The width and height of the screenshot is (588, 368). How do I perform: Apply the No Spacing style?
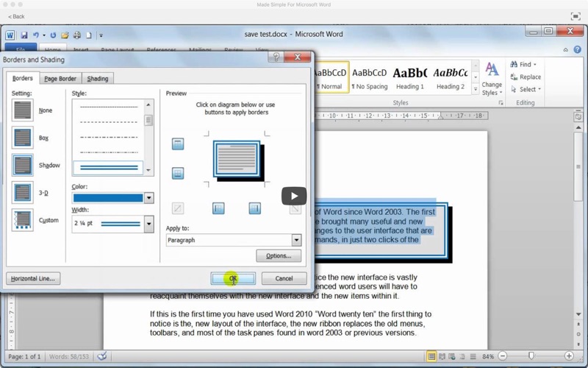pyautogui.click(x=370, y=78)
